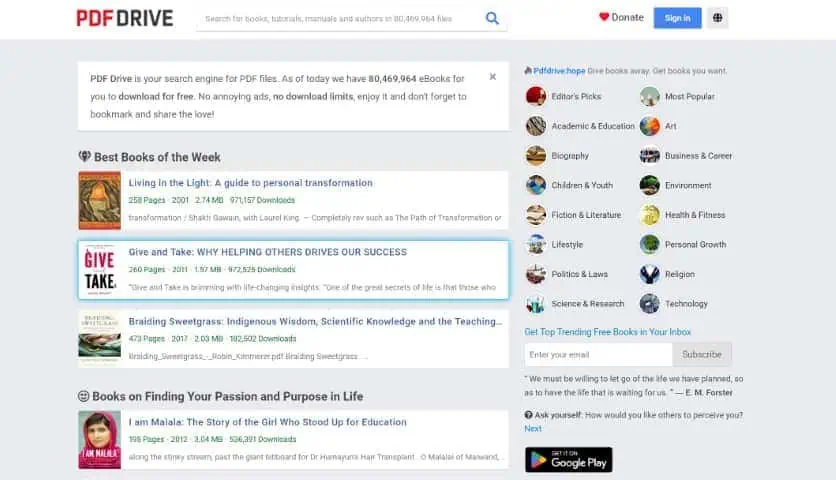The height and width of the screenshot is (480, 836).
Task: Click the Technology category icon
Action: pyautogui.click(x=649, y=304)
